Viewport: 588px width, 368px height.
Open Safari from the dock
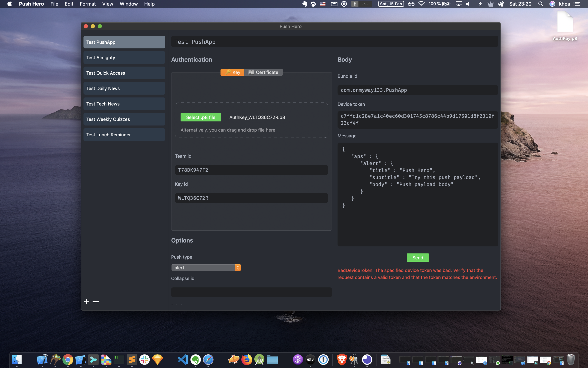(208, 359)
